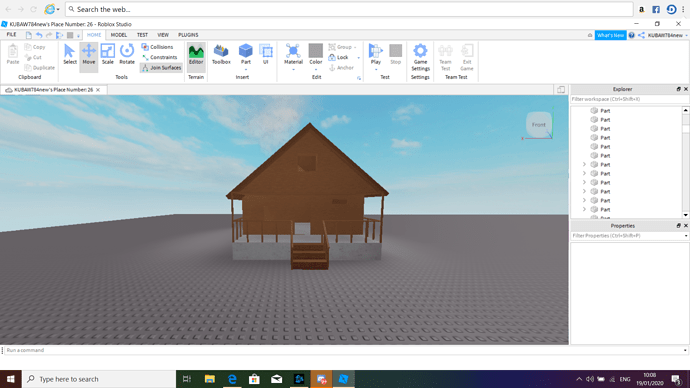
Task: Toggle Join Surfaces
Action: click(x=161, y=68)
